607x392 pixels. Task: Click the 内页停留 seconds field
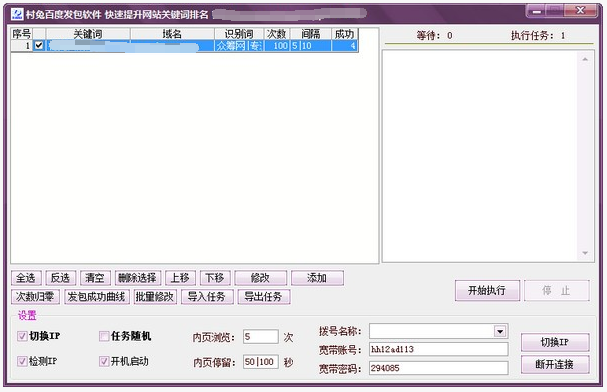[261, 362]
